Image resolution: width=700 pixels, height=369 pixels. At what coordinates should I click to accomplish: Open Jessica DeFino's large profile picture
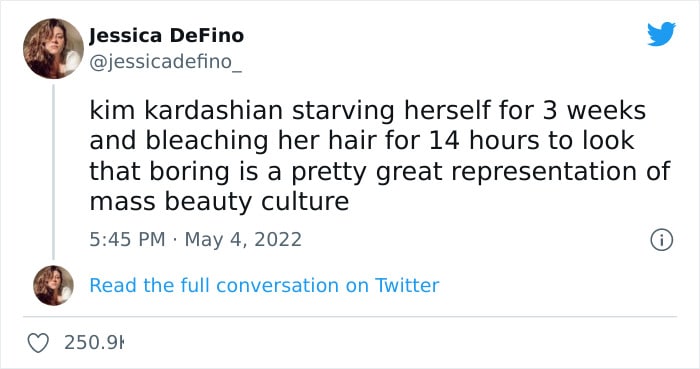pos(53,49)
